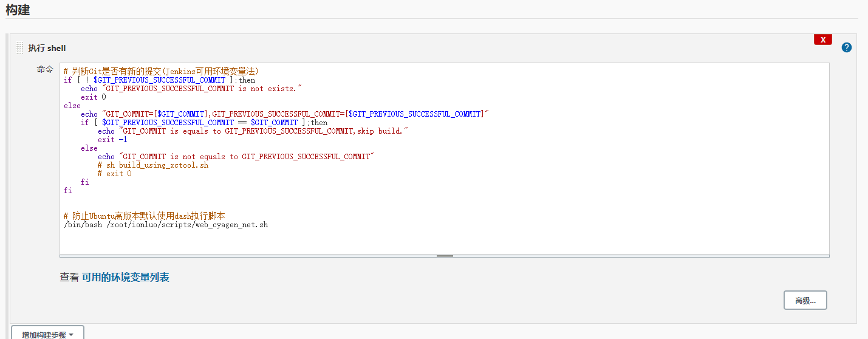Open the 可用的环境变量列表 link
Screen dimensions: 868x339
click(x=125, y=278)
